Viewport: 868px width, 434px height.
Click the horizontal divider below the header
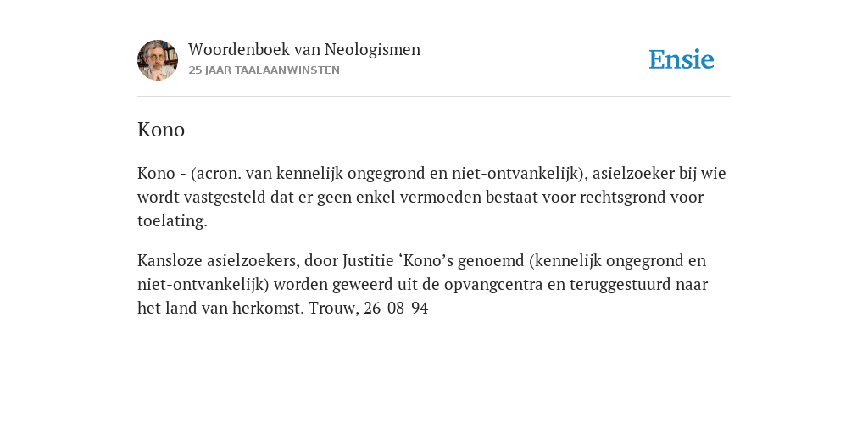click(x=434, y=97)
